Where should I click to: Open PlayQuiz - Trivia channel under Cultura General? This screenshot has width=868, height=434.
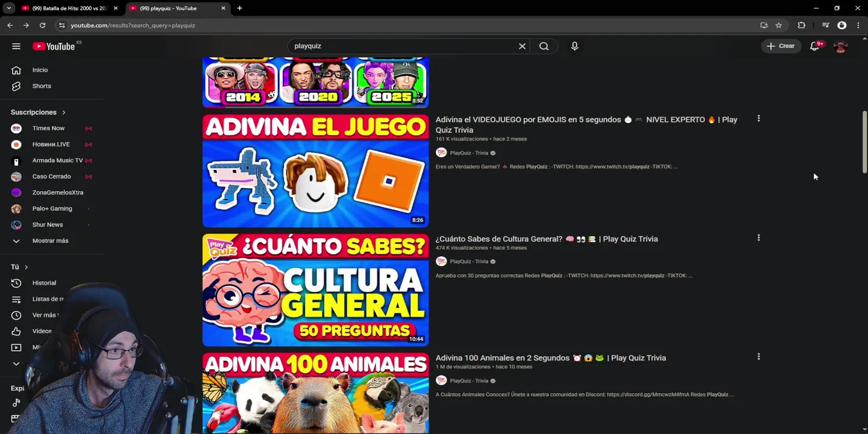pyautogui.click(x=468, y=262)
